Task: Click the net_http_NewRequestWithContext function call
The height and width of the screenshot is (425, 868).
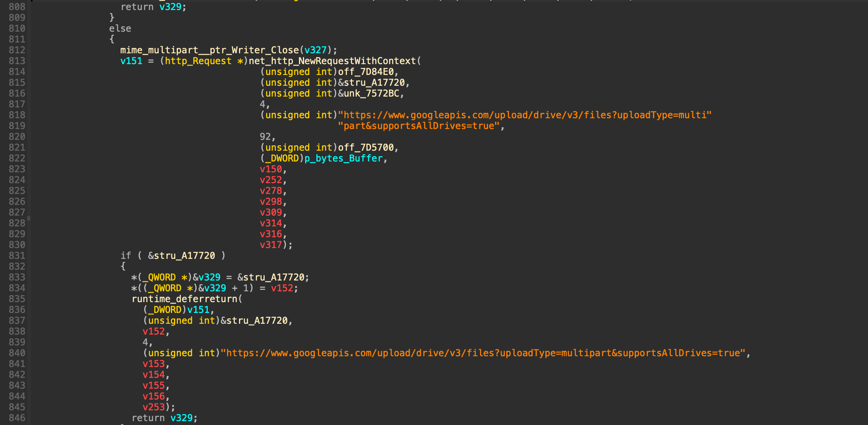Action: tap(332, 61)
